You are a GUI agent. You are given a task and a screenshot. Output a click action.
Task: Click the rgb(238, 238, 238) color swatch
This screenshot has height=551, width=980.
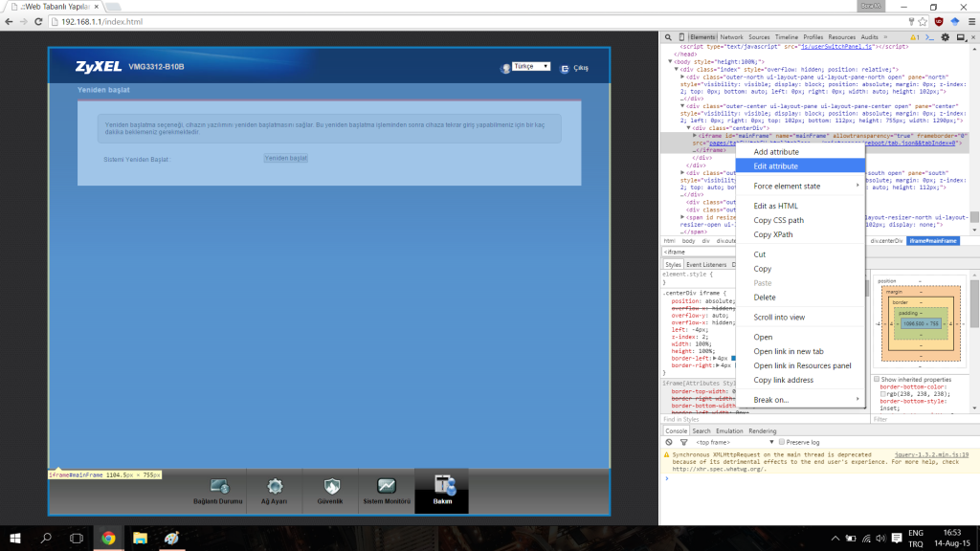tap(883, 395)
